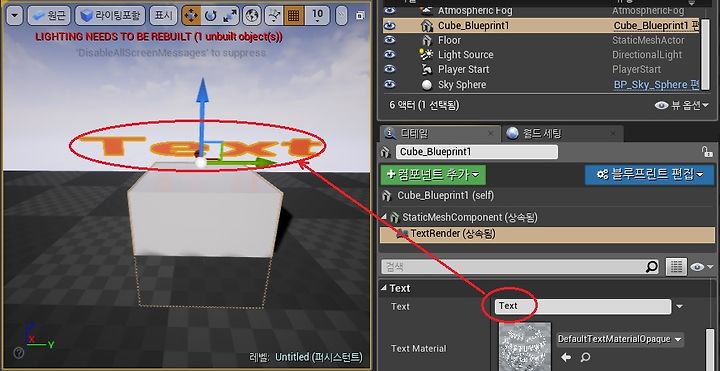Close the 월드 세팅 tab
This screenshot has width=720, height=371.
(613, 134)
